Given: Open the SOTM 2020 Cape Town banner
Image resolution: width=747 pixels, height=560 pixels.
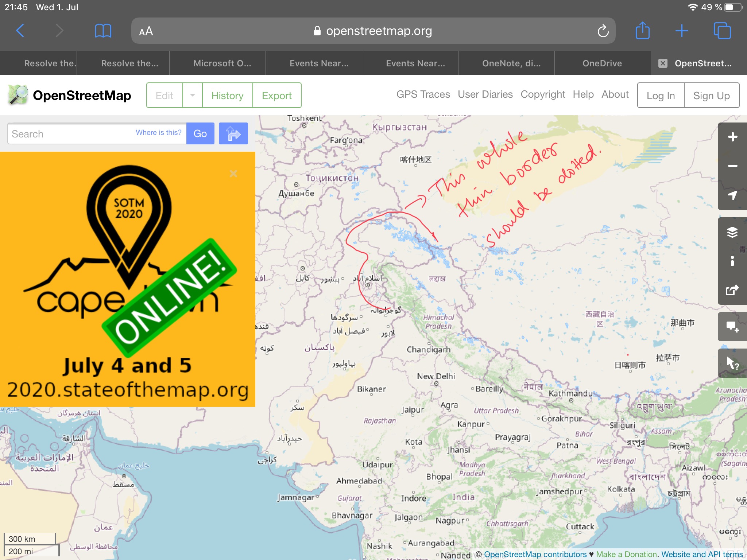Looking at the screenshot, I should click(128, 279).
